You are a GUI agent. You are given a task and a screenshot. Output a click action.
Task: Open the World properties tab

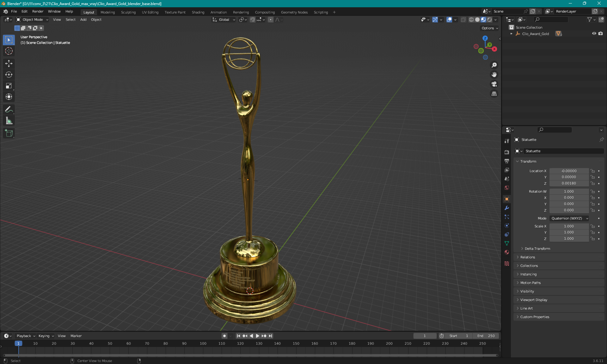click(507, 187)
